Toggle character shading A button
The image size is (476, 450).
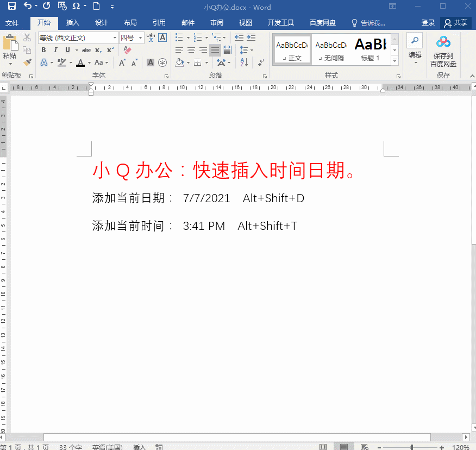151,62
